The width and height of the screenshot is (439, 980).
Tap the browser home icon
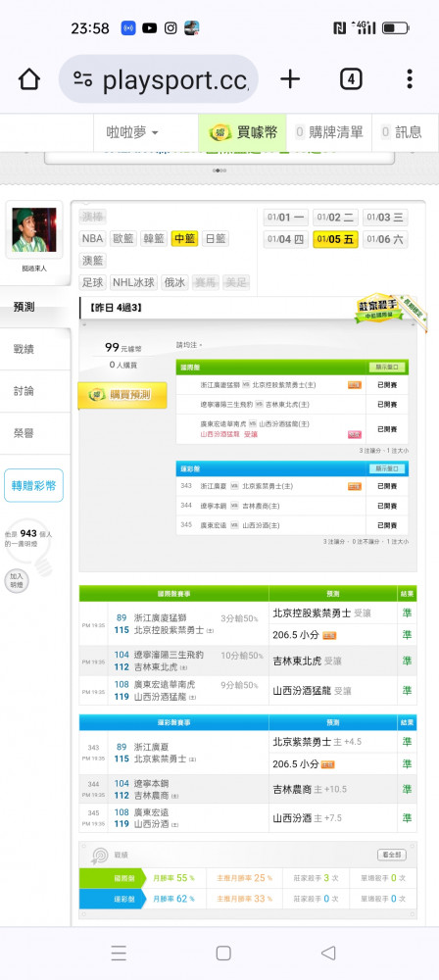coord(28,79)
